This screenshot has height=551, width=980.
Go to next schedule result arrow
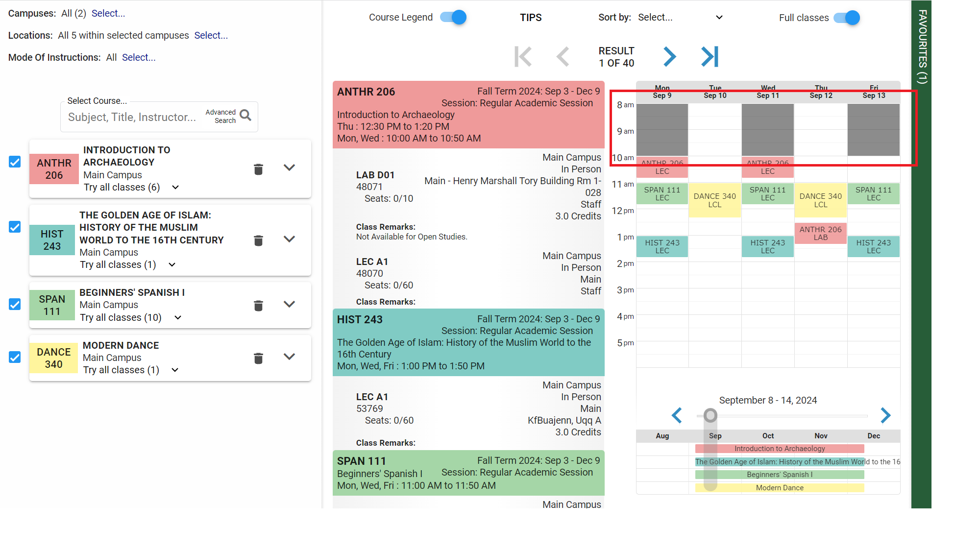669,57
